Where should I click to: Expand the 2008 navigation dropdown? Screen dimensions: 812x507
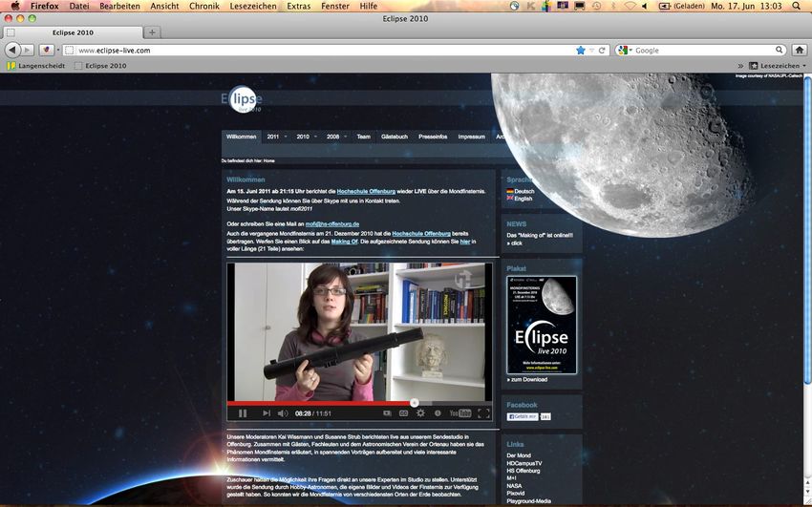coord(336,137)
